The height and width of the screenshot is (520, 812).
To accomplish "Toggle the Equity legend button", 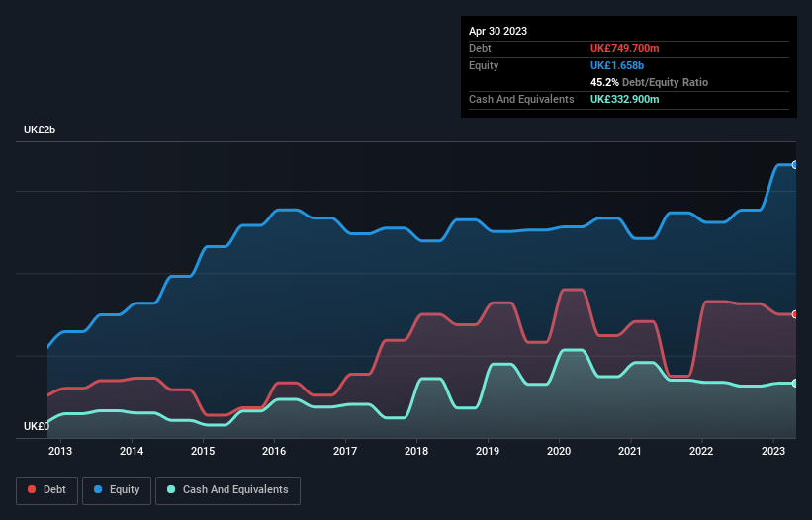I will [117, 490].
